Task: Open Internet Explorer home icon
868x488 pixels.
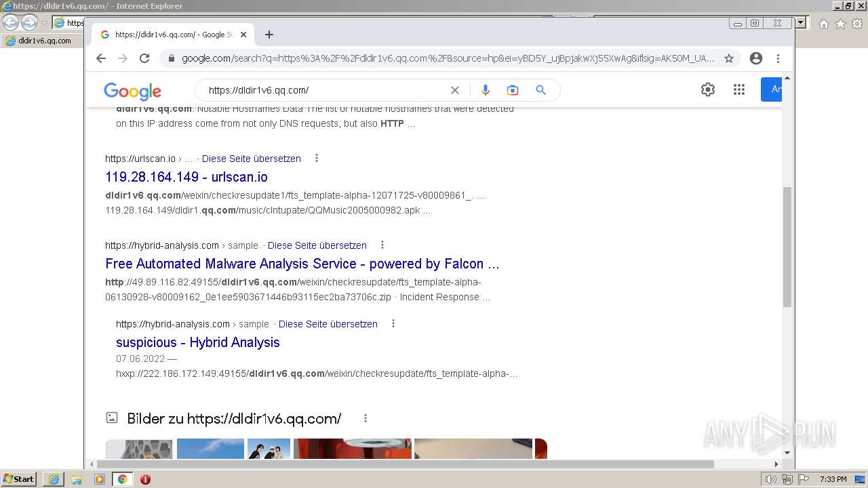Action: coord(823,24)
